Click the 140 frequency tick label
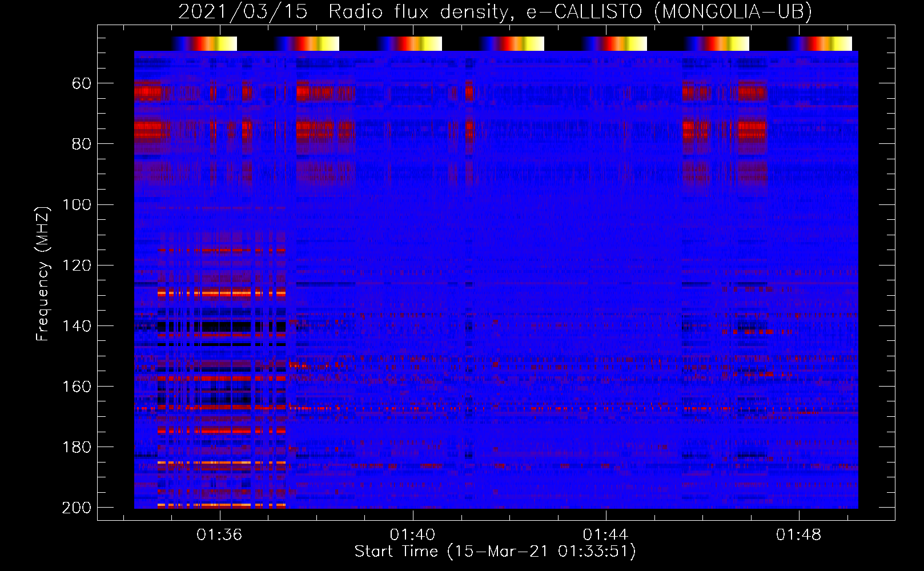 click(77, 326)
